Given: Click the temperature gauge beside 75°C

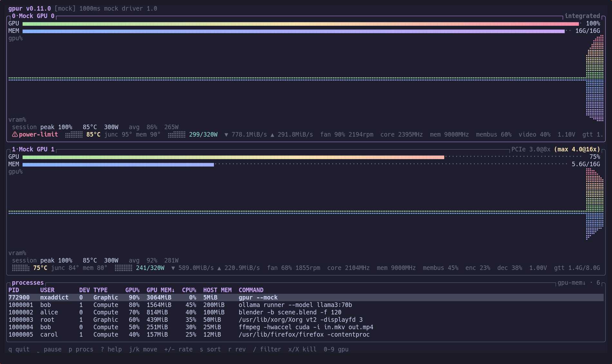Looking at the screenshot, I should pyautogui.click(x=21, y=268).
